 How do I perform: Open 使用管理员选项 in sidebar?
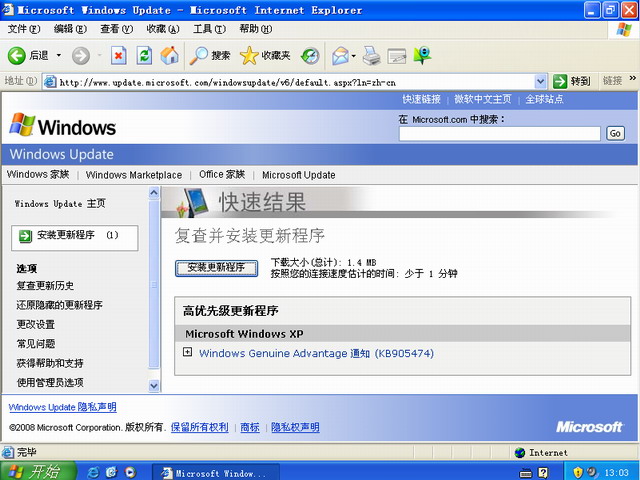[x=50, y=382]
